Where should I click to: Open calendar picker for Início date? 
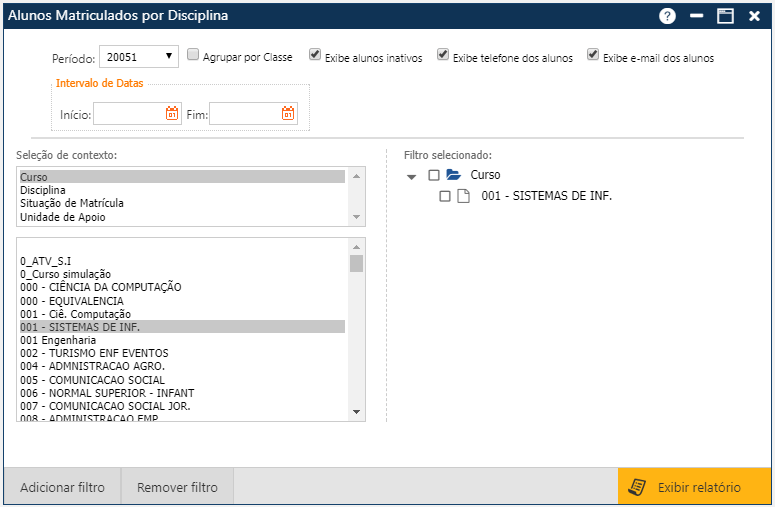coord(172,114)
